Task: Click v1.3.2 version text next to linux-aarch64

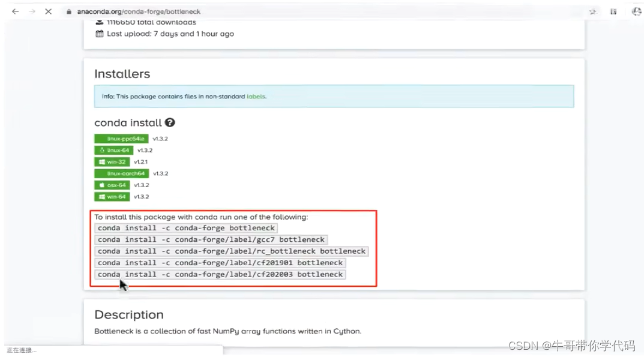Action: (161, 173)
